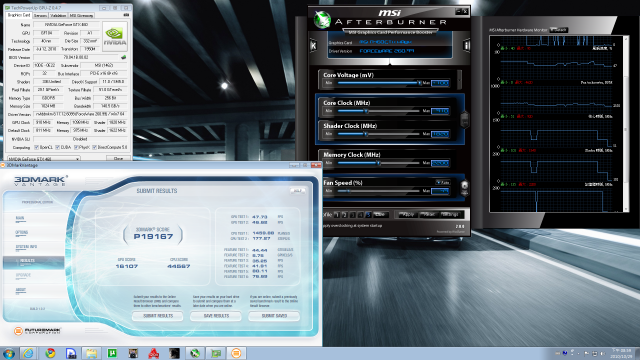Open the MSI Giveaway tab in GPU-Z

[x=81, y=16]
